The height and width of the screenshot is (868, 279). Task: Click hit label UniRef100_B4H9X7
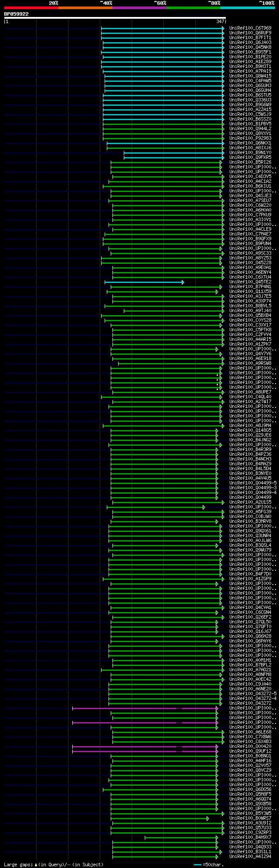250,837
